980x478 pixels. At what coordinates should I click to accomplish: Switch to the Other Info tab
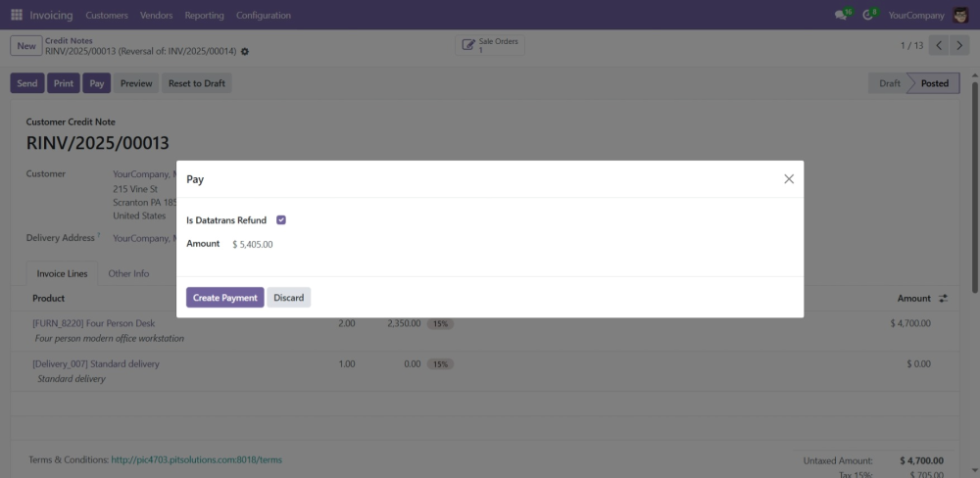click(x=128, y=273)
